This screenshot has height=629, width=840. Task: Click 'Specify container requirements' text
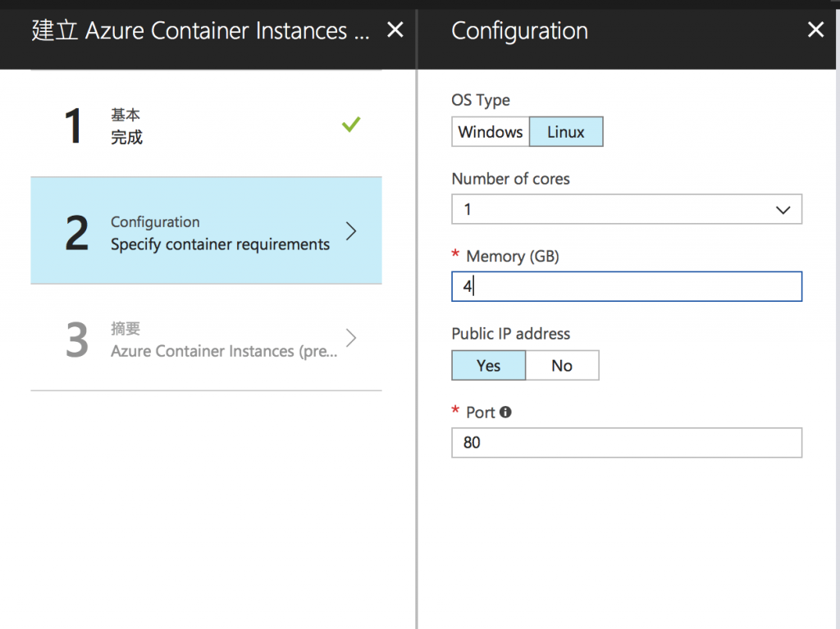click(x=220, y=244)
